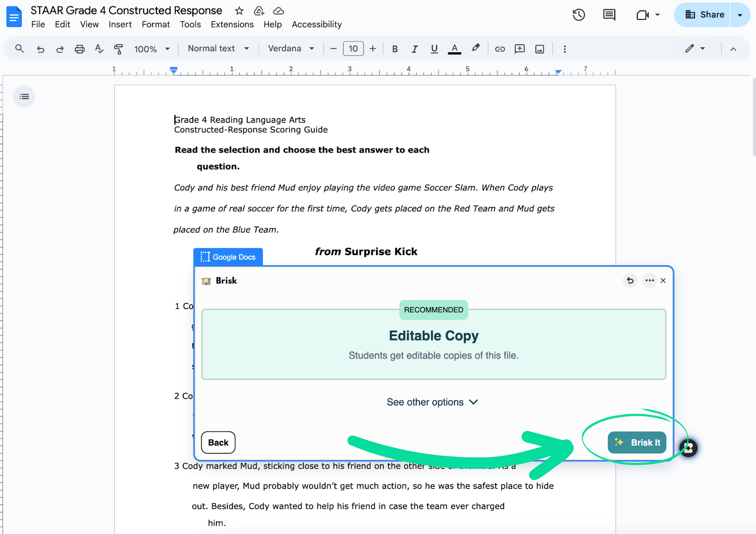Click the 'from Surprise Kick' heading
This screenshot has width=756, height=534.
pyautogui.click(x=366, y=251)
